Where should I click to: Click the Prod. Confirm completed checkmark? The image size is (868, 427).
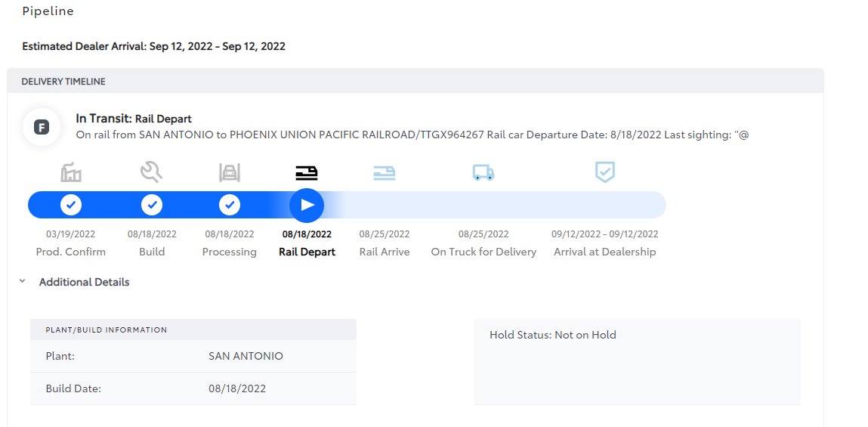tap(71, 205)
